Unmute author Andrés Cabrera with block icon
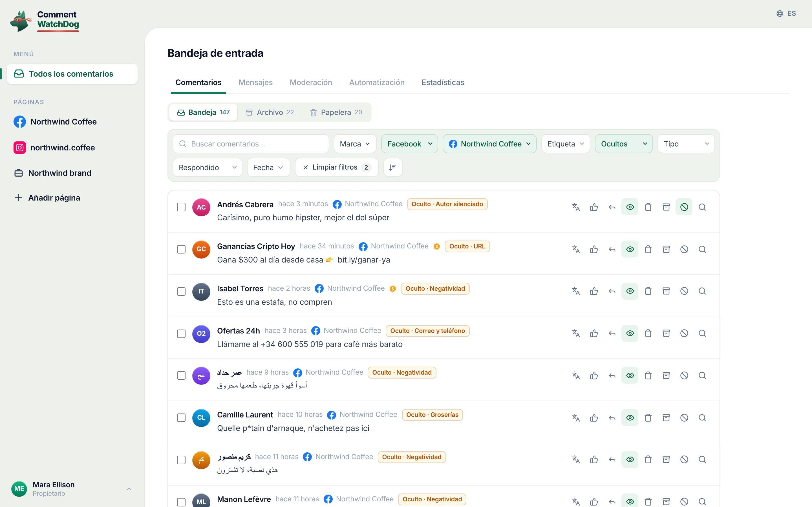The image size is (812, 507). [x=684, y=207]
